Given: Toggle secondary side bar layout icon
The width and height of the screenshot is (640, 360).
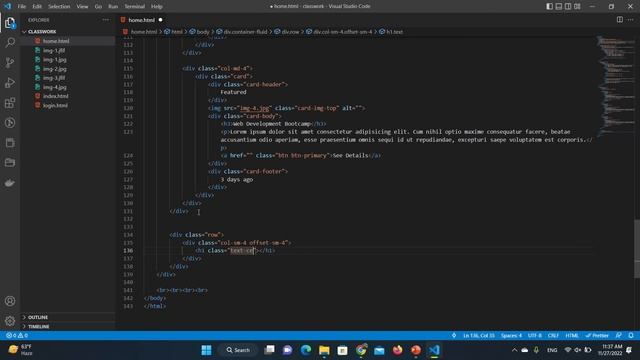Looking at the screenshot, I should [568, 6].
